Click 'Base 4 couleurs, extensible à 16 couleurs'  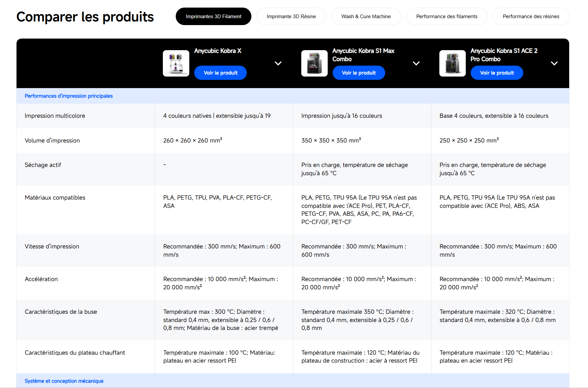pyautogui.click(x=494, y=116)
